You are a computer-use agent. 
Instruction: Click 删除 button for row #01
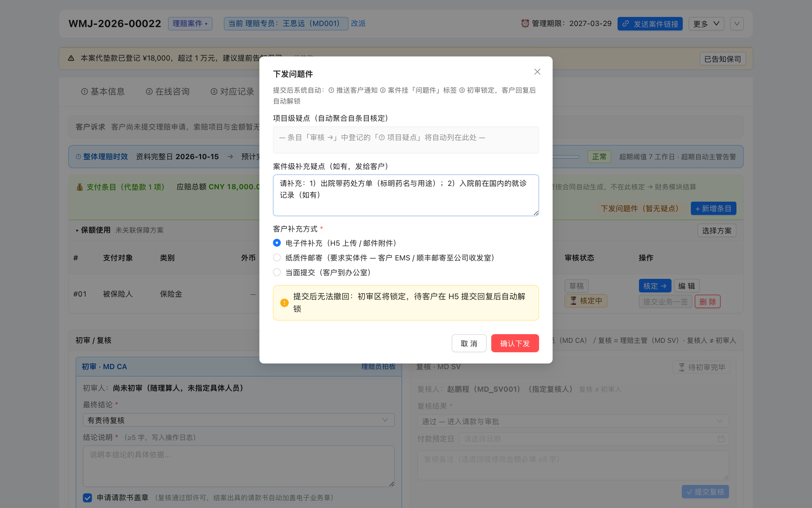point(707,301)
